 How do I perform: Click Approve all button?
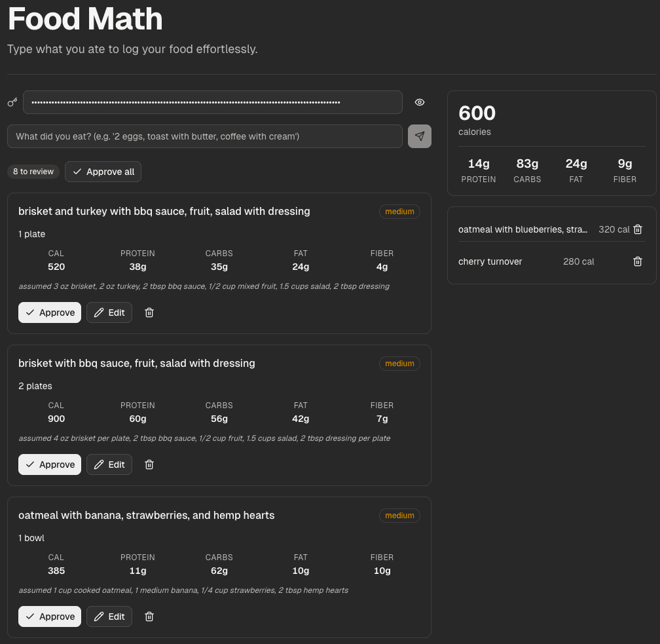[103, 172]
